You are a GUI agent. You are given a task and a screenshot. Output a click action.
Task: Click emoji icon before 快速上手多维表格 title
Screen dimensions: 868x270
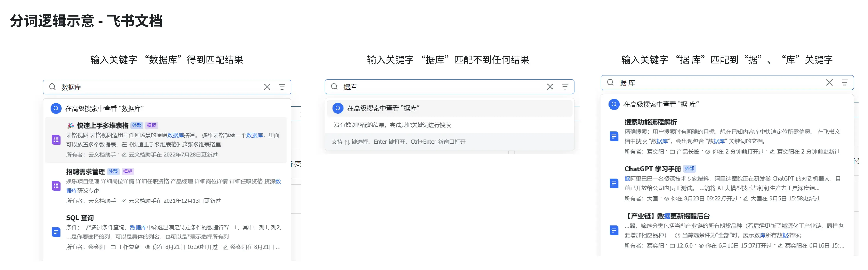(70, 126)
